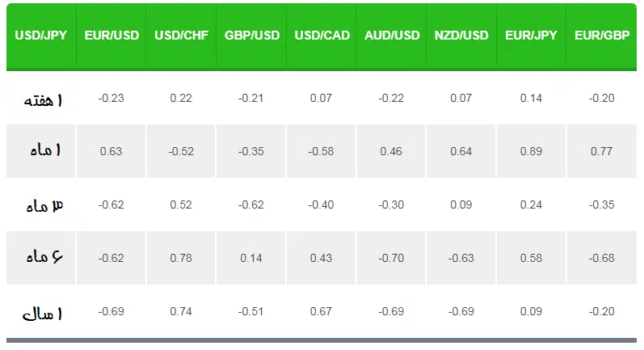Click the USD/CAD column header
The width and height of the screenshot is (644, 350).
click(x=322, y=36)
